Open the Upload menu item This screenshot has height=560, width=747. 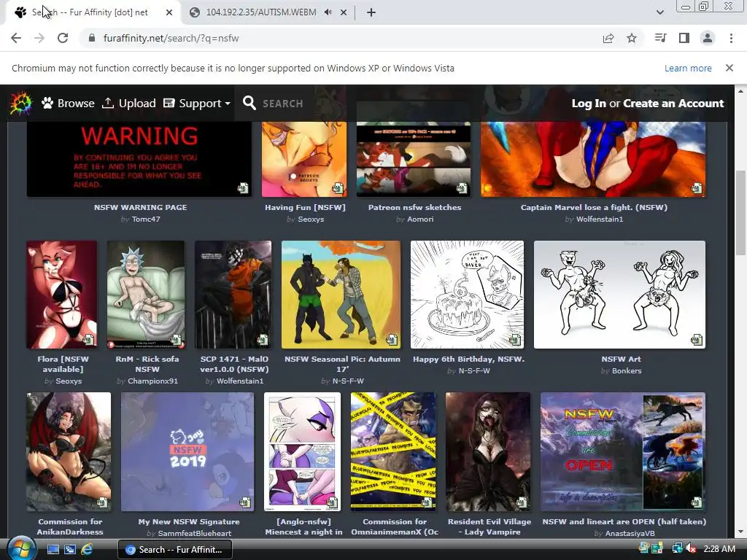pos(129,104)
